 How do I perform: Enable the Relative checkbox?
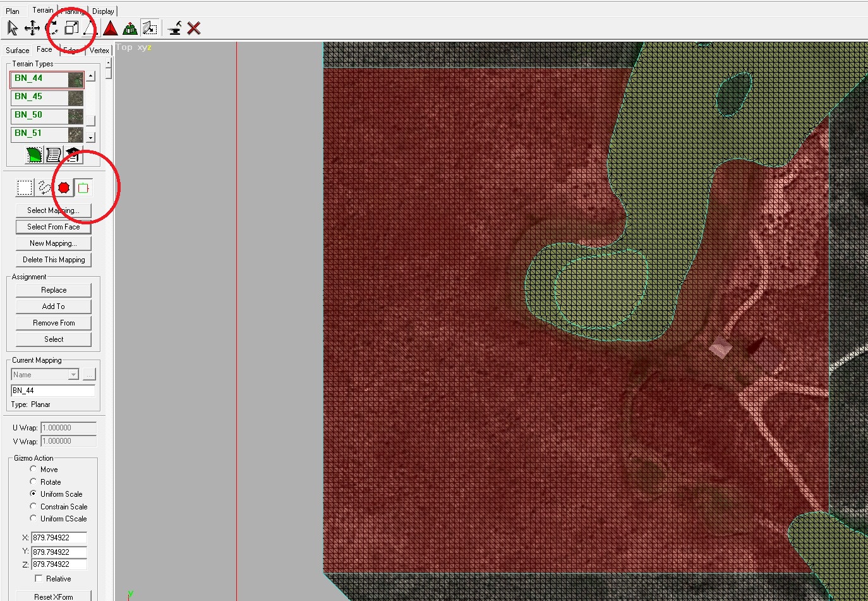(39, 578)
